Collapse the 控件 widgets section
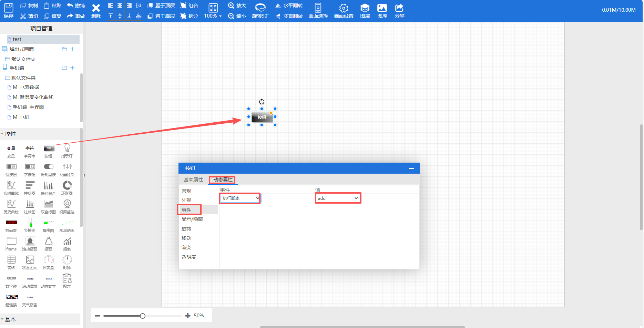The height and width of the screenshot is (328, 644). [2, 134]
